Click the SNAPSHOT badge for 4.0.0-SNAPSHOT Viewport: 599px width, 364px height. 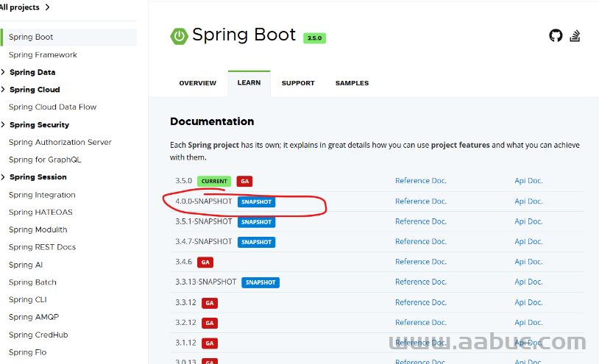[x=256, y=201]
